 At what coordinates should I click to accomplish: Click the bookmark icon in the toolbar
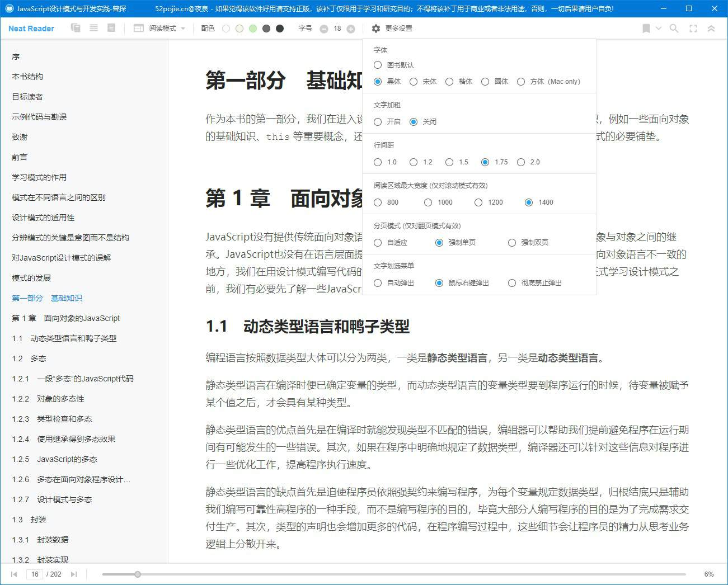[646, 29]
